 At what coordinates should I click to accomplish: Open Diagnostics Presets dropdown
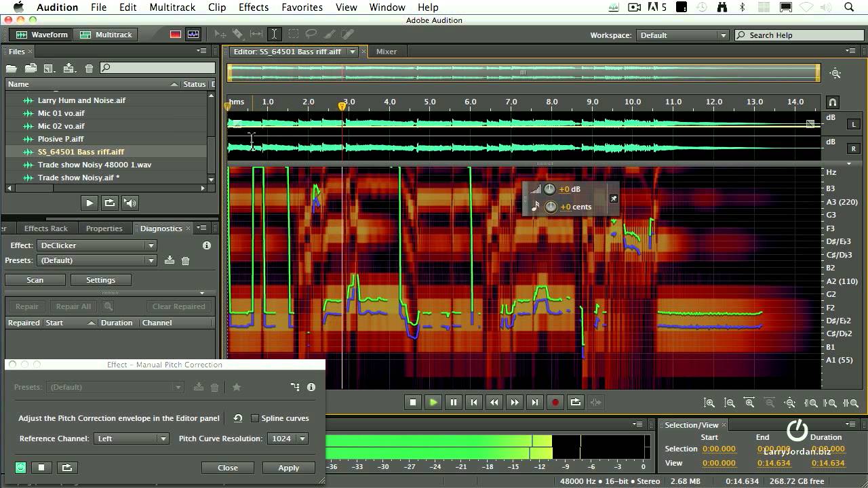click(98, 260)
